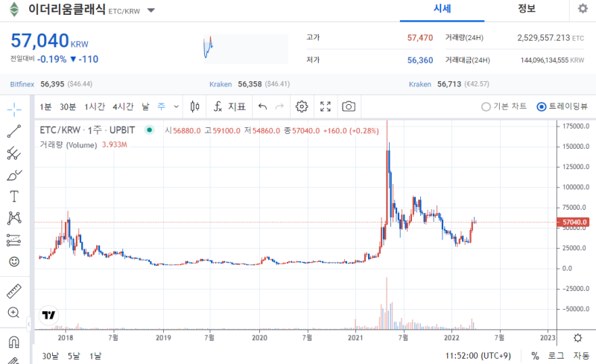Set interval to 1분
Viewport: 596px width, 364px height.
click(x=45, y=106)
